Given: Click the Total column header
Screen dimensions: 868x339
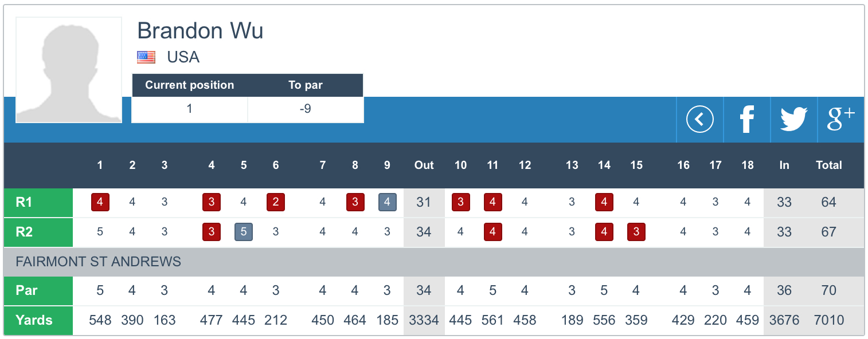Looking at the screenshot, I should coord(828,165).
